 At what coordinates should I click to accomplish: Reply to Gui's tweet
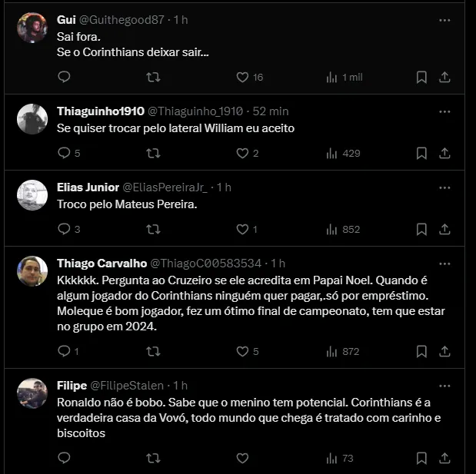coord(65,77)
